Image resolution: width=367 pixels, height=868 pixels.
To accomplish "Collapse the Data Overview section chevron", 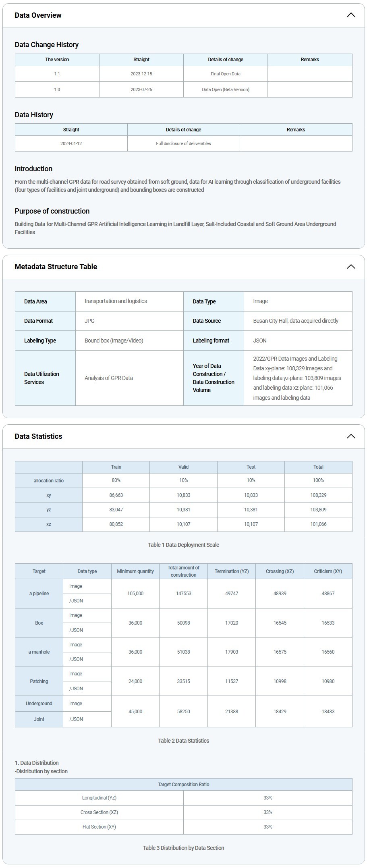I will pos(350,15).
